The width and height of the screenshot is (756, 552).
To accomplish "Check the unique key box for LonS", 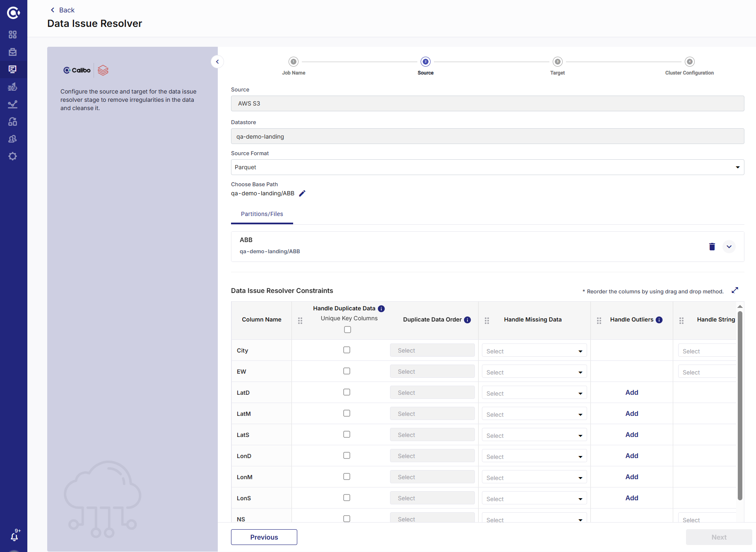I will [x=347, y=497].
